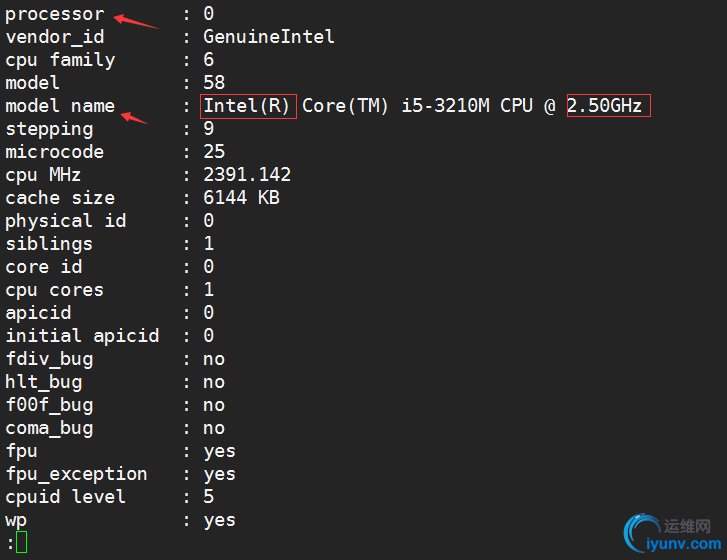Click the 'model name' label
Image resolution: width=727 pixels, height=560 pixels.
[x=60, y=106]
